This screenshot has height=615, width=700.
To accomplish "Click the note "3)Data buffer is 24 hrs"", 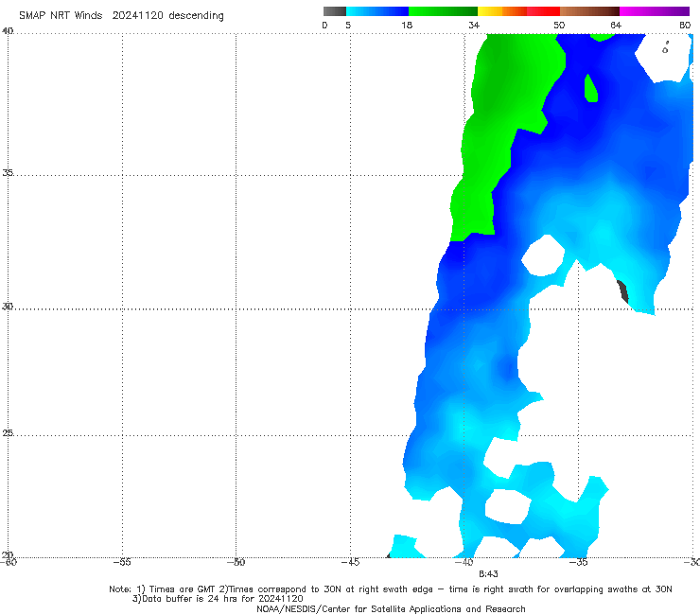I will point(218,599).
